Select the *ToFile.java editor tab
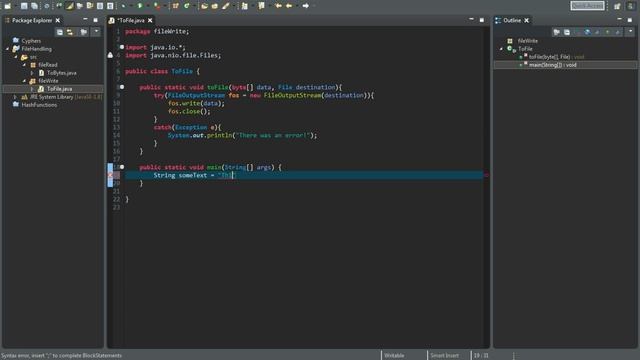The image size is (640, 360). [x=131, y=20]
